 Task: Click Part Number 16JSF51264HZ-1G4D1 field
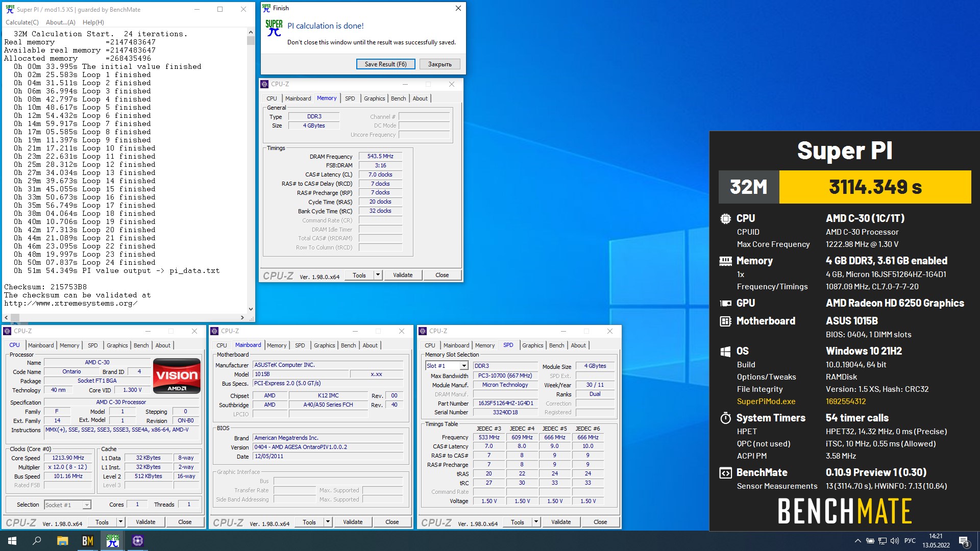[x=505, y=403]
